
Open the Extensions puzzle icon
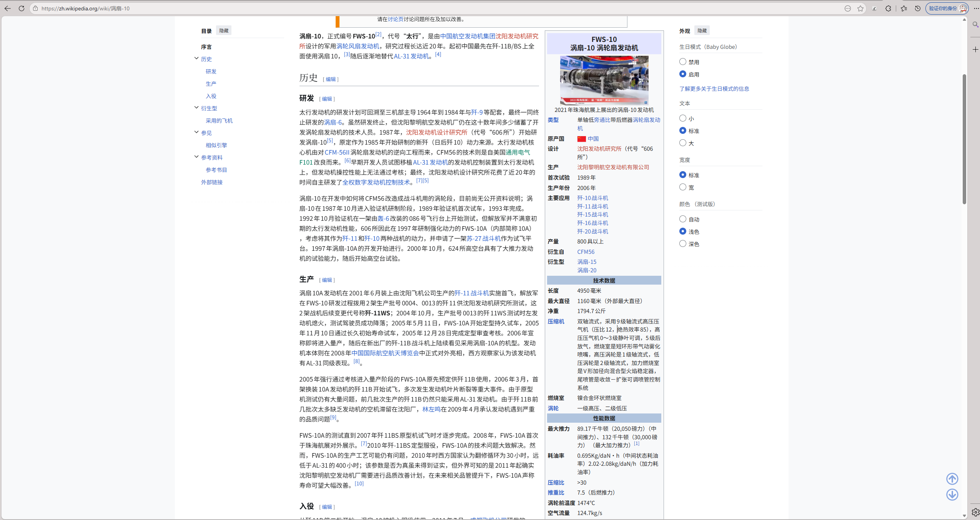pos(888,8)
